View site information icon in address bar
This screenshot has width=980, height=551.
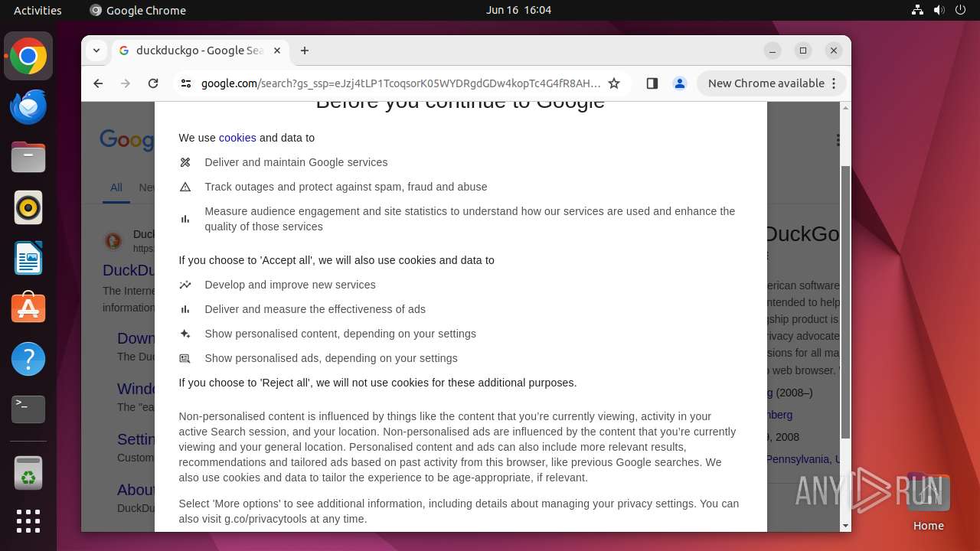tap(186, 83)
